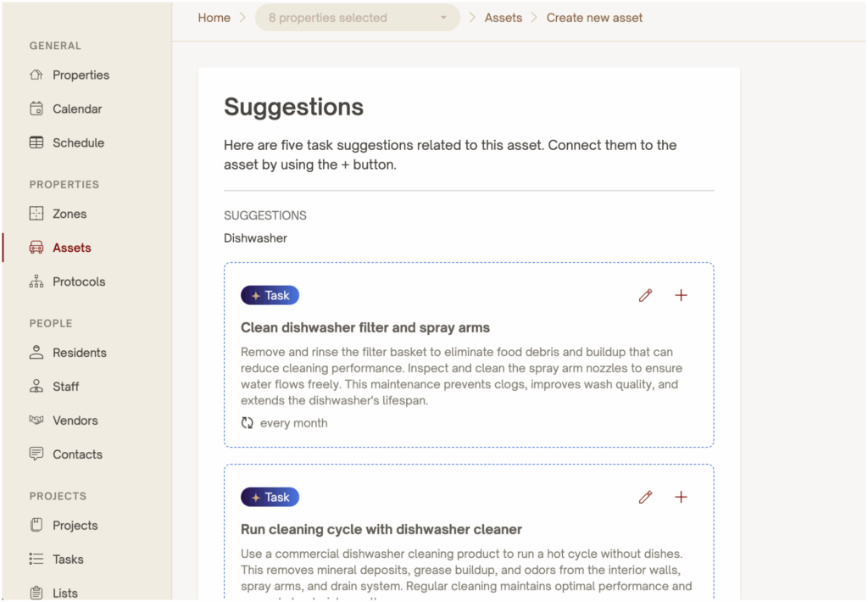Open Contacts in the sidebar
The image size is (868, 602).
coord(77,454)
